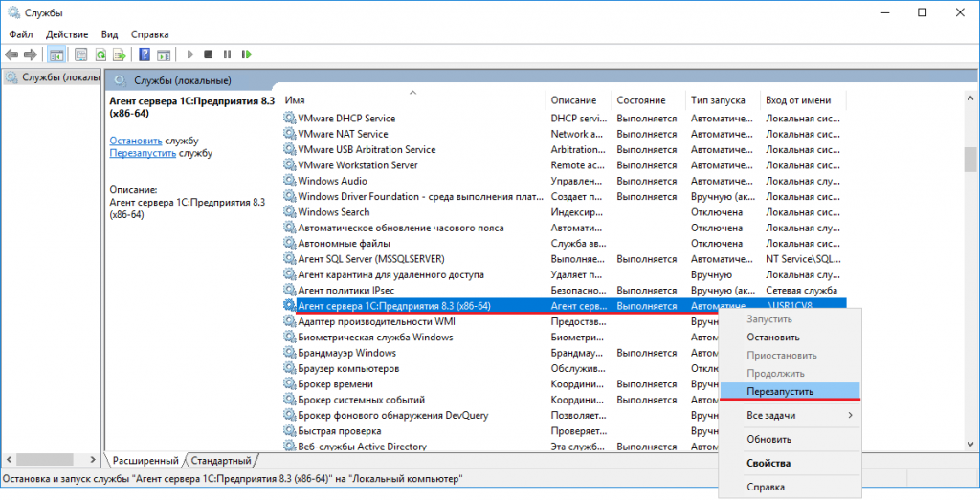Sort by the Состояние column header

(x=649, y=100)
